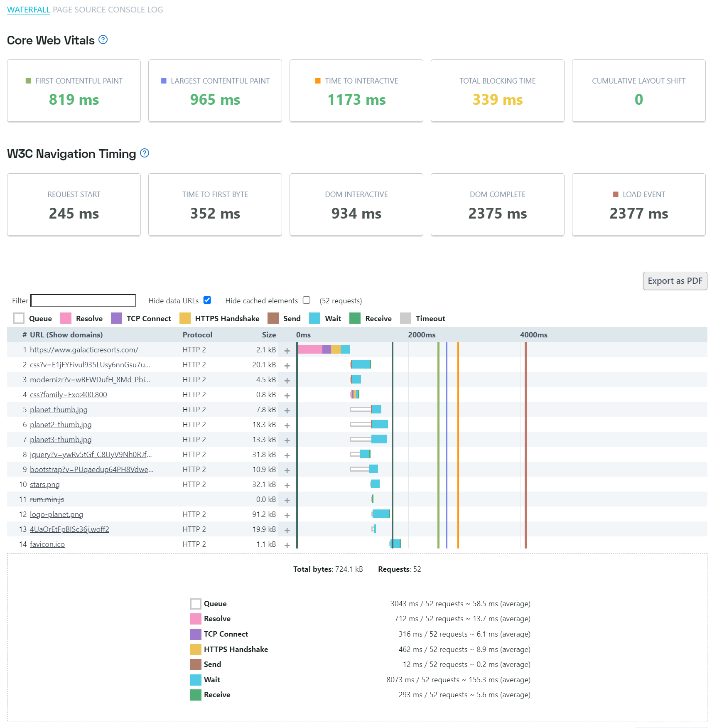712x728 pixels.
Task: Focus the Filter input field
Action: click(x=83, y=300)
